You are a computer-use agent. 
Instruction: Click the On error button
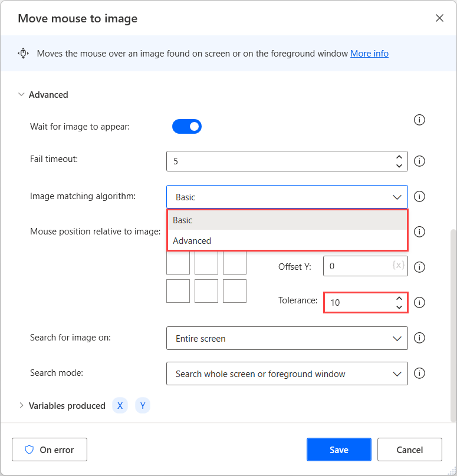50,449
